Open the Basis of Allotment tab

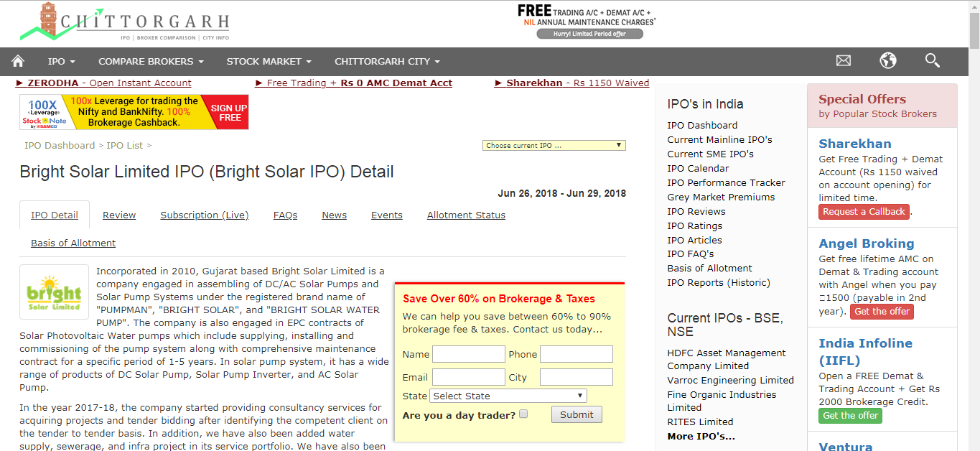(x=73, y=243)
